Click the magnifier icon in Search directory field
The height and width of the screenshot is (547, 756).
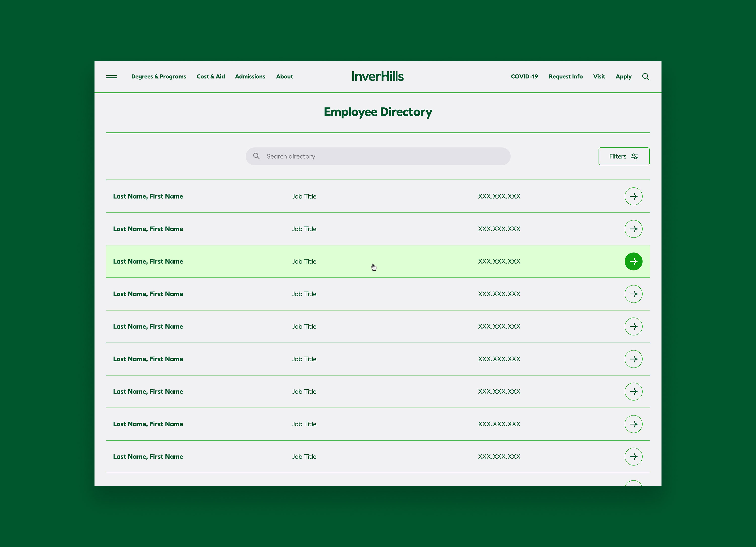tap(256, 156)
